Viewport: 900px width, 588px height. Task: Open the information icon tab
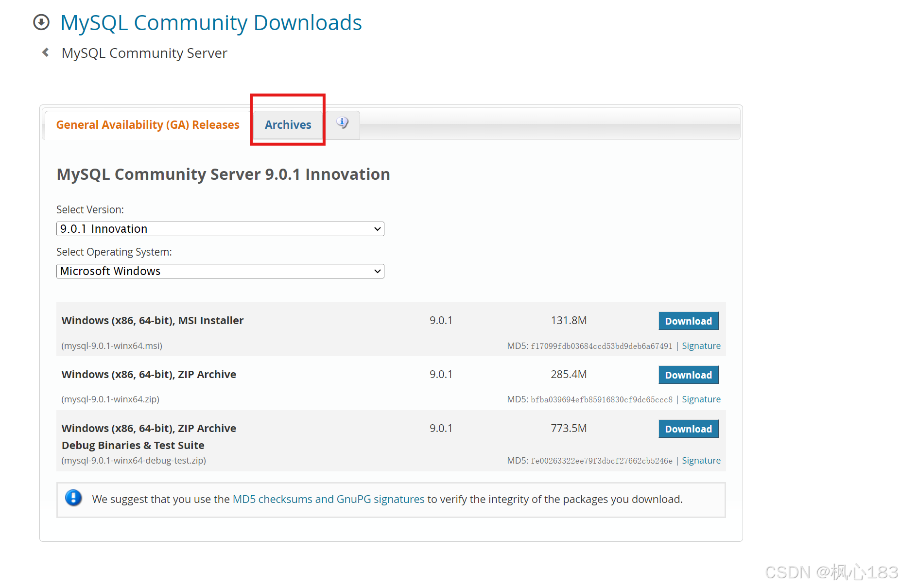pyautogui.click(x=343, y=124)
